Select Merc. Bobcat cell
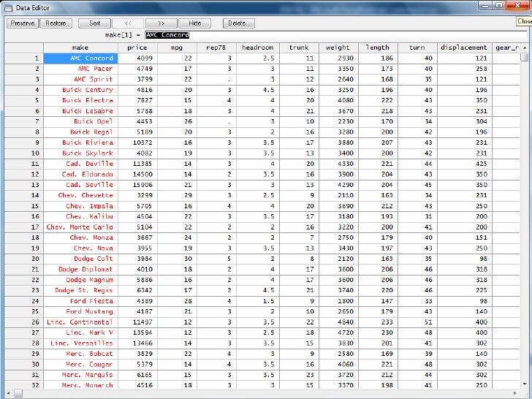 80,354
